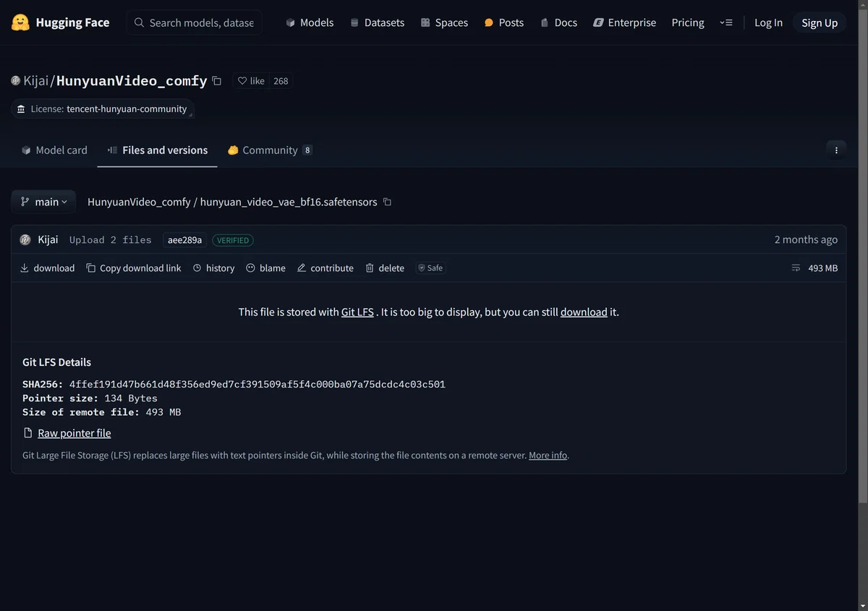Click the heart like icon
868x611 pixels.
(242, 81)
